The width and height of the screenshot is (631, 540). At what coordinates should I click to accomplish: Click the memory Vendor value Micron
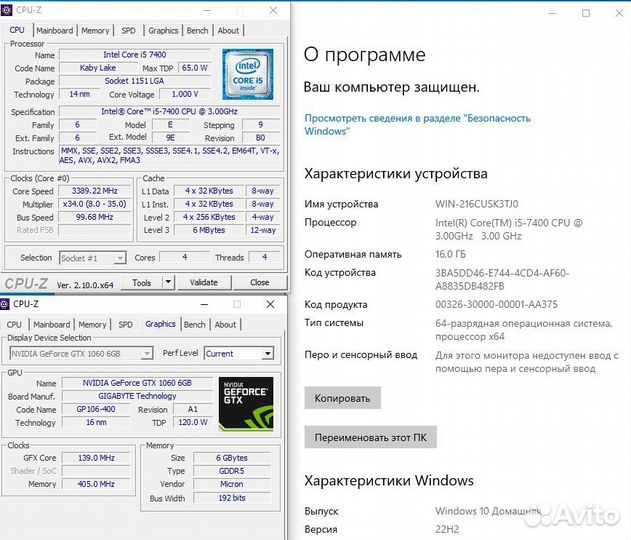point(232,484)
